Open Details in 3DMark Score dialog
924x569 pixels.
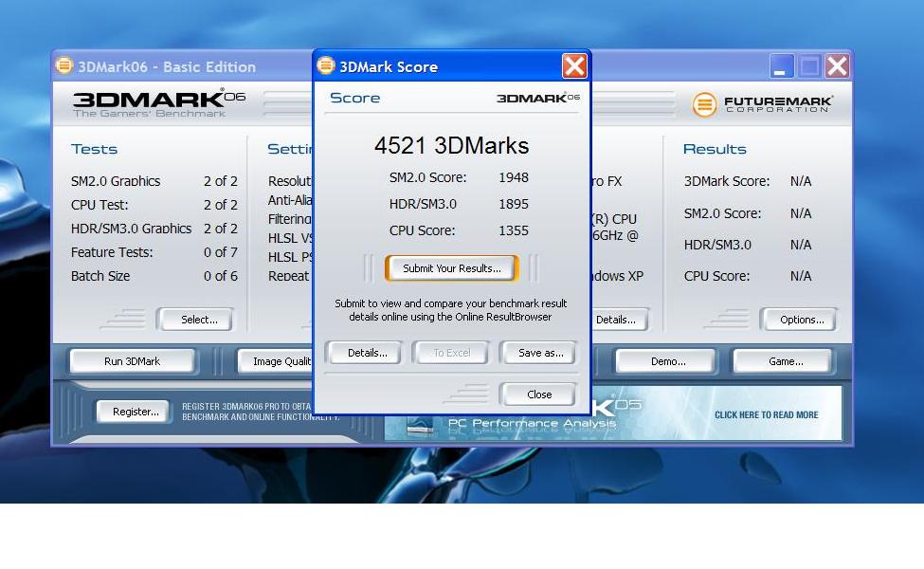pos(367,353)
